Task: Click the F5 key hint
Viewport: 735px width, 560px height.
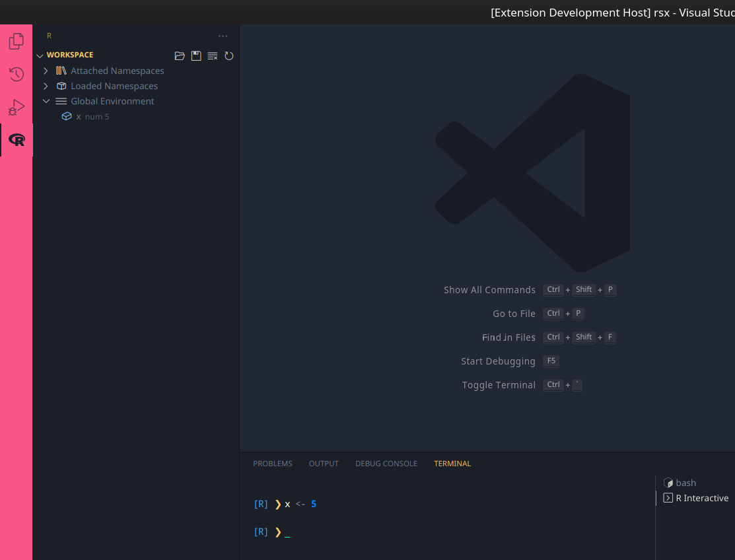Action: click(x=551, y=361)
